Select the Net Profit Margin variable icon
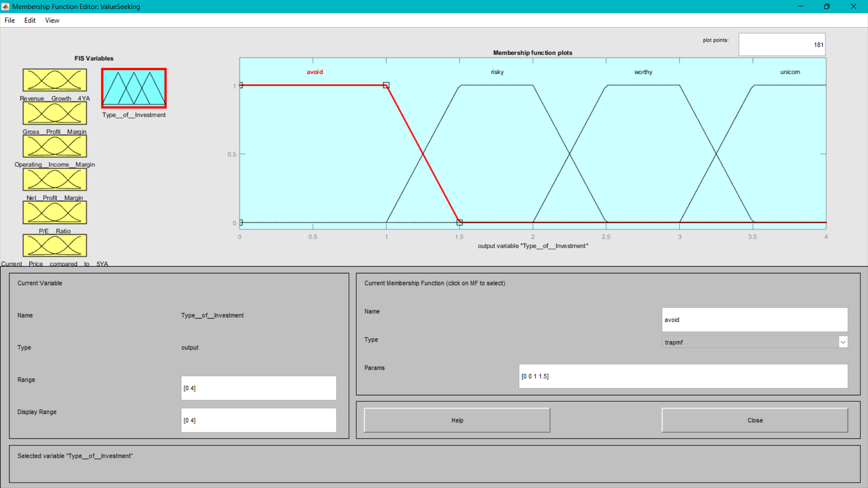The width and height of the screenshot is (868, 488). click(55, 179)
